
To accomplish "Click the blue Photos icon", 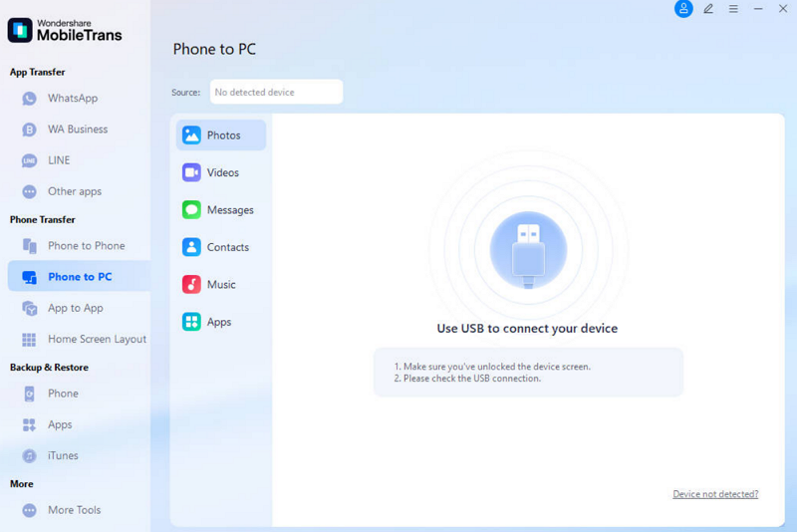I will 191,135.
